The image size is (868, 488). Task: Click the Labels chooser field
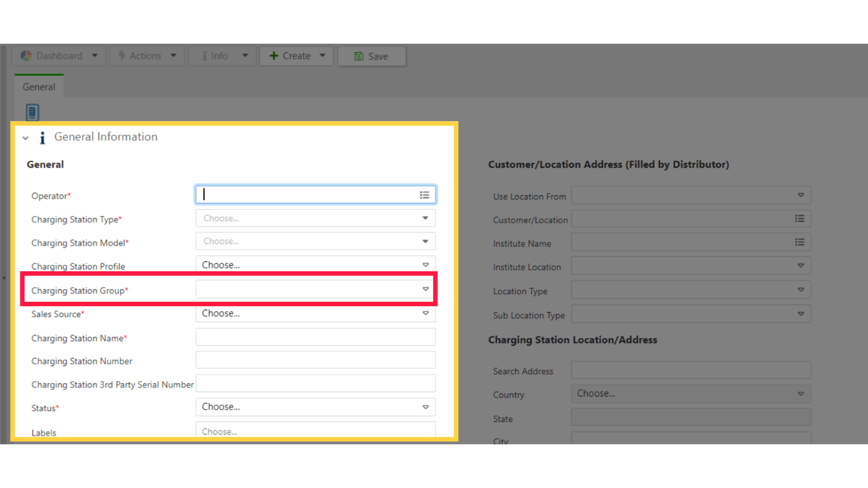316,430
